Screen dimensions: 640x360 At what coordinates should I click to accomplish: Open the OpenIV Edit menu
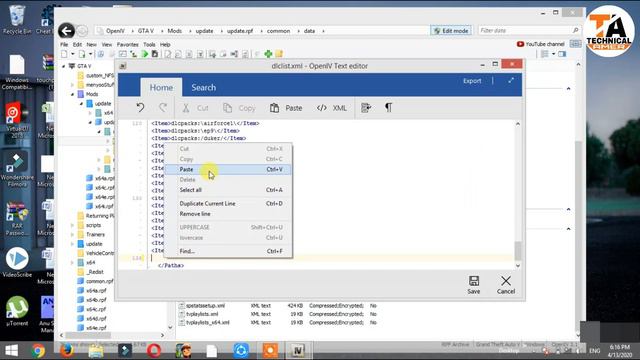(x=78, y=44)
